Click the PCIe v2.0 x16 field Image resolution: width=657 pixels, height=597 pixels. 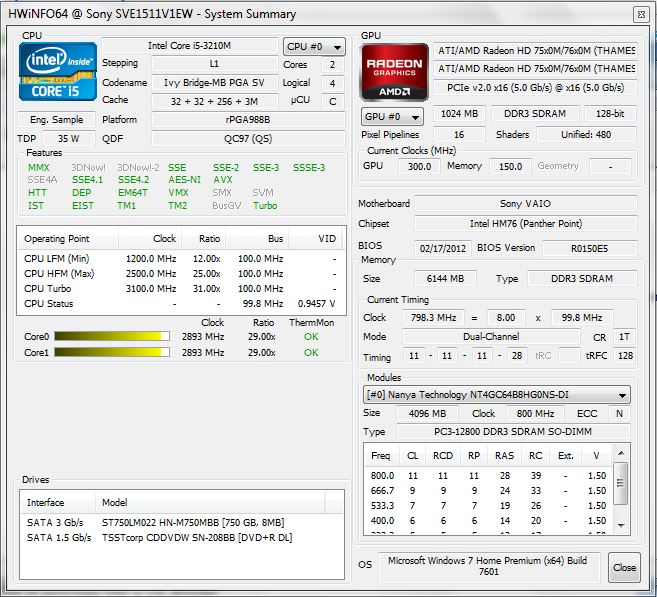pos(535,88)
